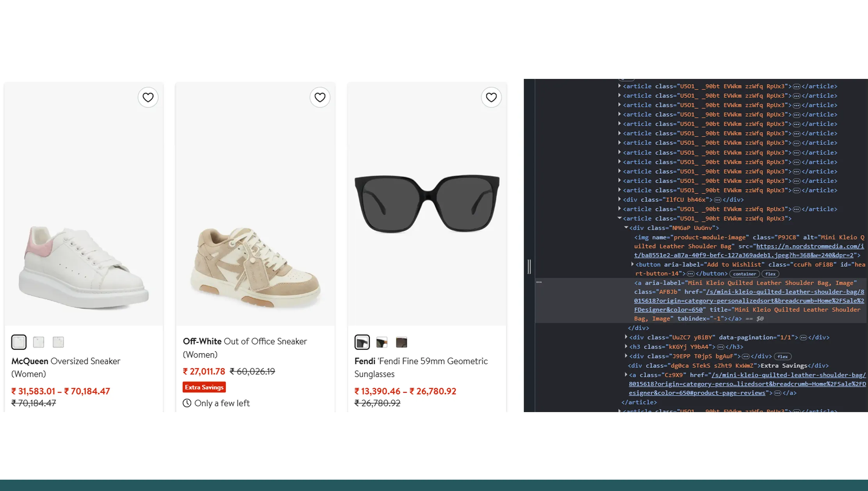Screen dimensions: 868x491
Task: Favorite the Fendi sunglasses using the heart icon
Action: pos(491,97)
